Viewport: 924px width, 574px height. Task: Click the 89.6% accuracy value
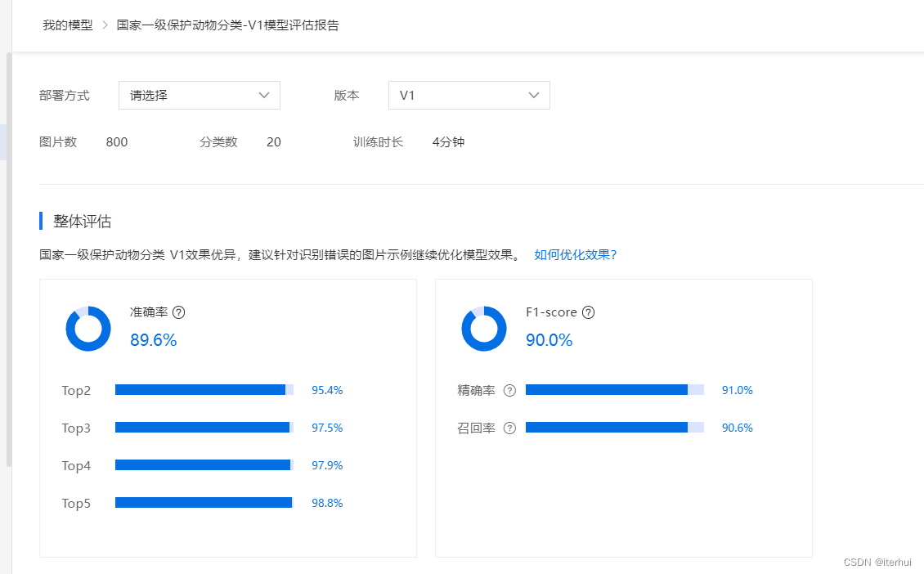coord(153,340)
